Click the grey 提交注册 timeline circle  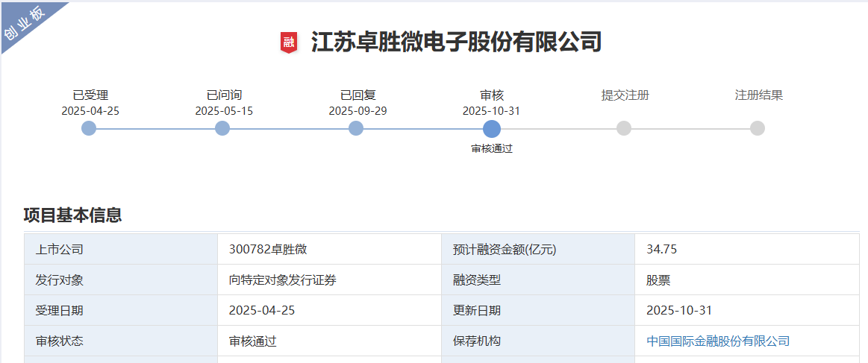(624, 128)
